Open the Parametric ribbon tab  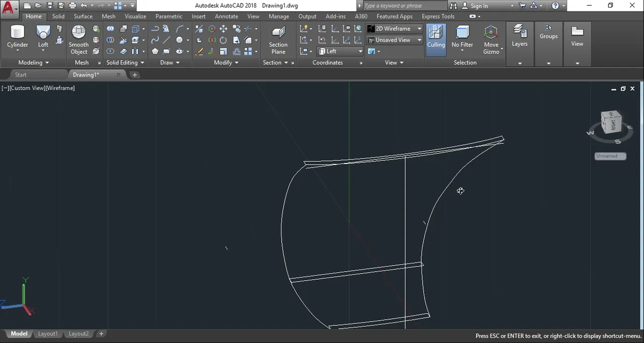pyautogui.click(x=169, y=17)
